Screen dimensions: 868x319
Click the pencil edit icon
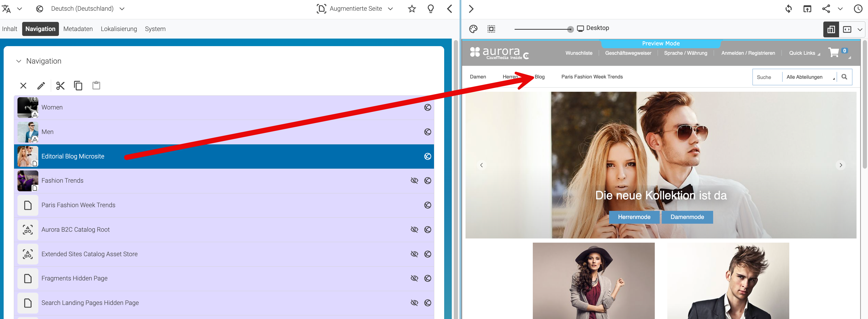tap(41, 85)
